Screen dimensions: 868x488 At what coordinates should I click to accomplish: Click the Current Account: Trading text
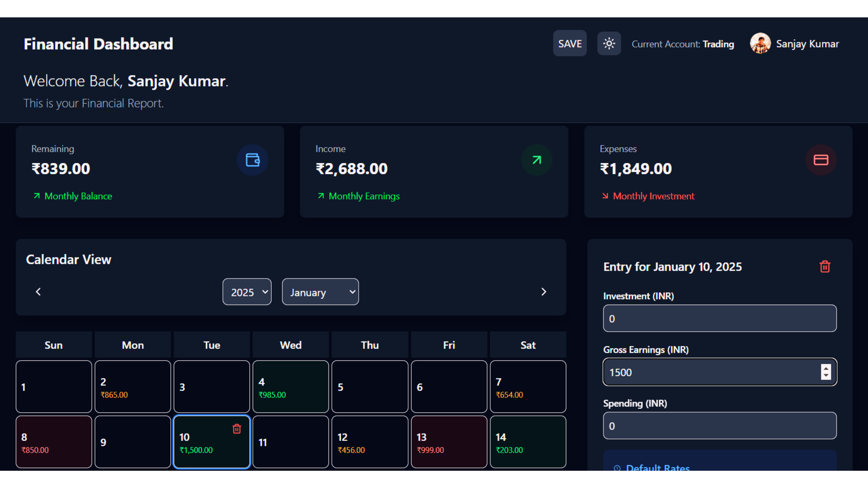(683, 44)
